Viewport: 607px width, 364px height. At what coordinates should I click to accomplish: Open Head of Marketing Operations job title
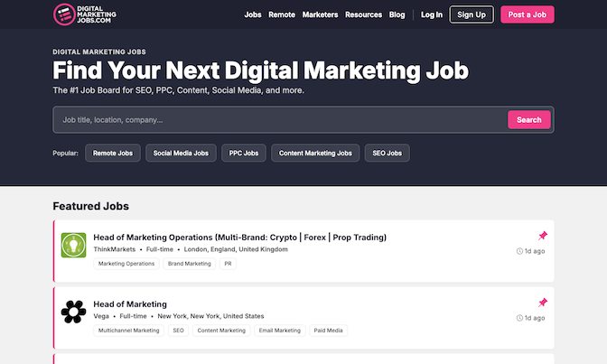(239, 238)
